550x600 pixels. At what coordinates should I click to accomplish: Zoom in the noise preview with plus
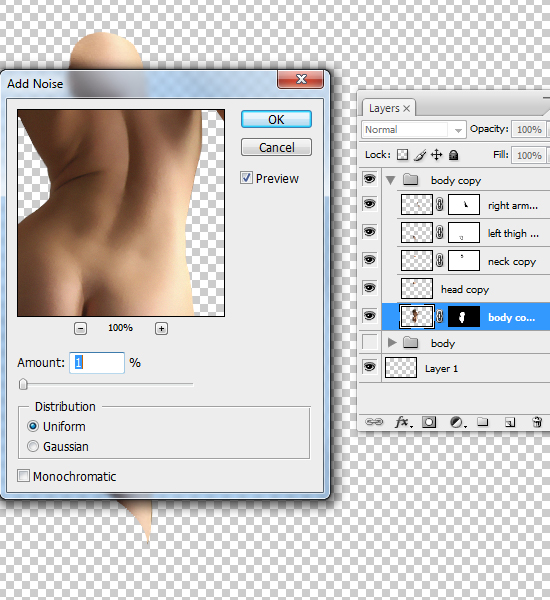coord(162,328)
